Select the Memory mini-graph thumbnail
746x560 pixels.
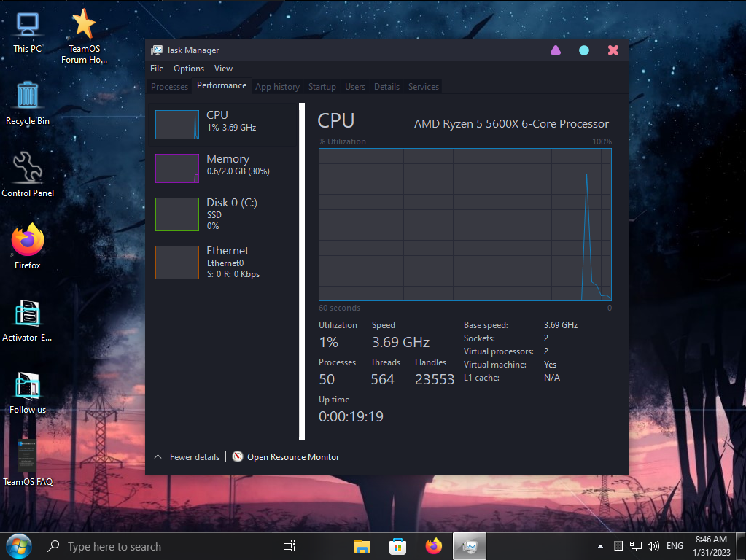point(177,168)
